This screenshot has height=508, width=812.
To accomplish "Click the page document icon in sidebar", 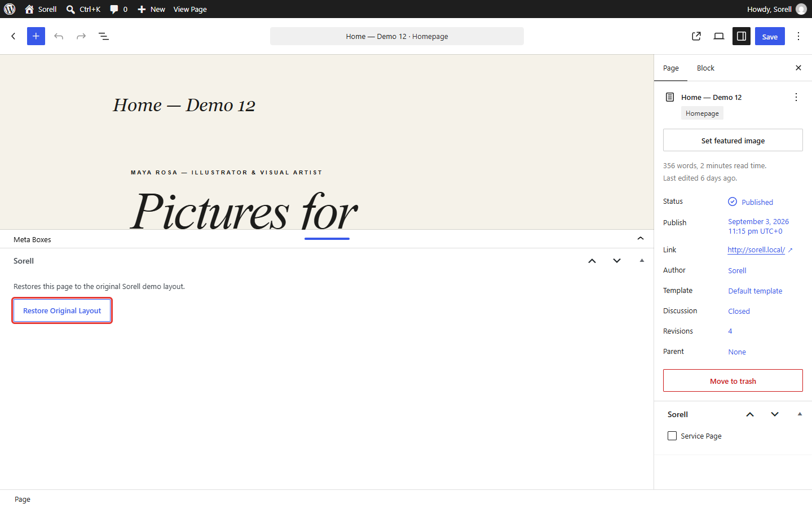I will click(x=670, y=97).
